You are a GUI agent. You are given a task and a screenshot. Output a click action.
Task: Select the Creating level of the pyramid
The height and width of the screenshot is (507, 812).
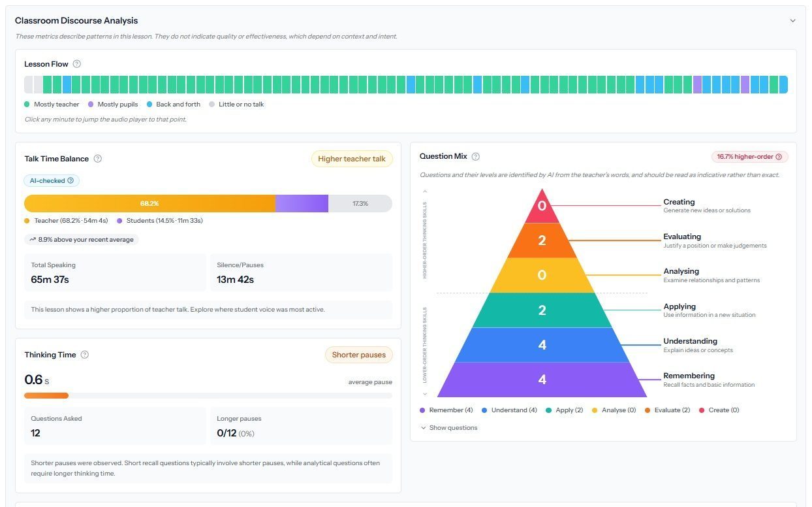click(x=542, y=206)
